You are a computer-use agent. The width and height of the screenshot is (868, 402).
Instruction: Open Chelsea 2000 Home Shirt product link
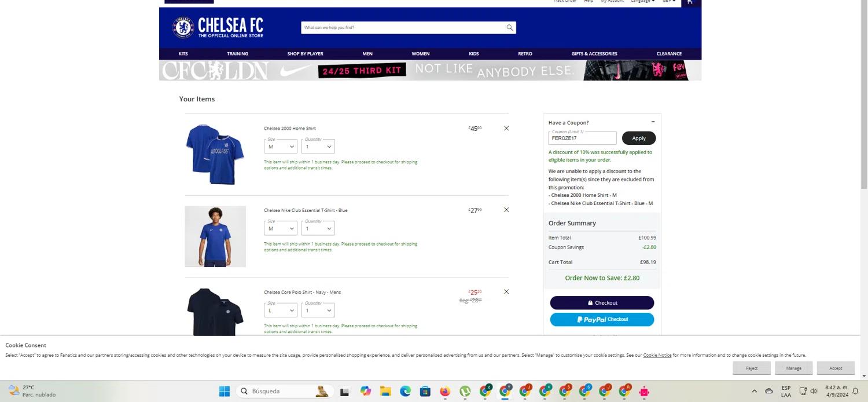coord(290,128)
